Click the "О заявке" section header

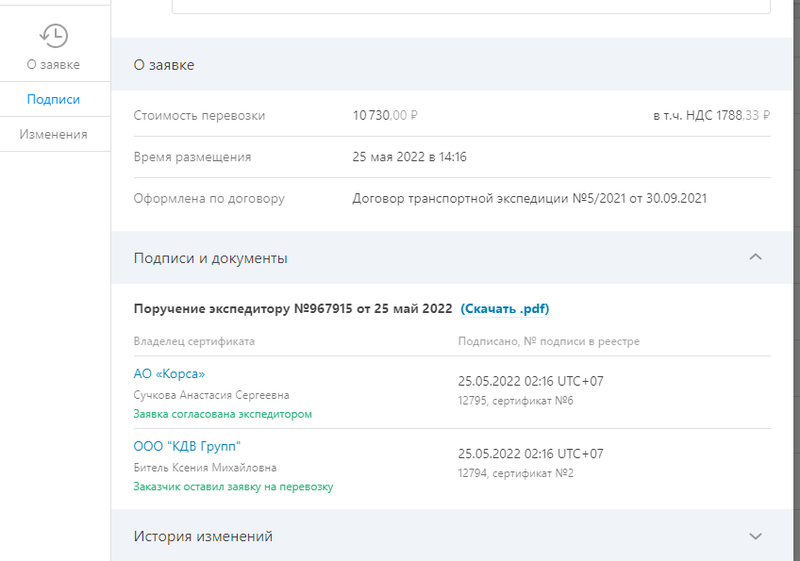[164, 65]
